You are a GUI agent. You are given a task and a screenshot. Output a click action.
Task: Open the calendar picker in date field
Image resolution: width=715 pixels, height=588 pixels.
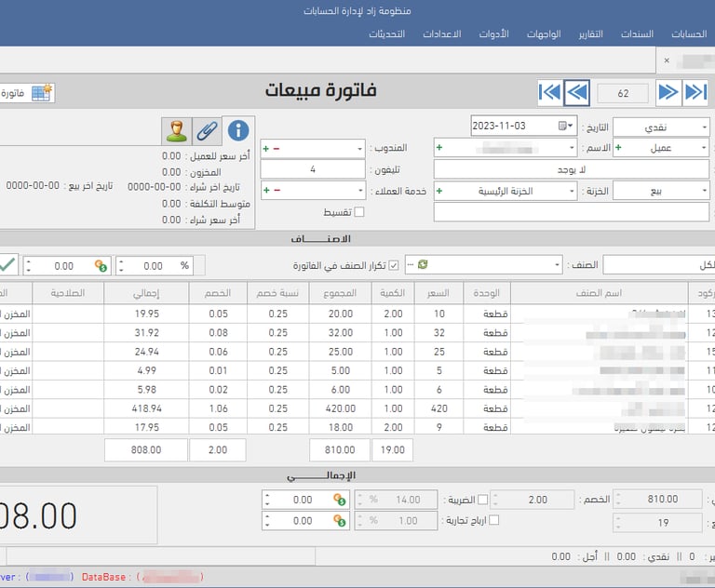point(565,126)
